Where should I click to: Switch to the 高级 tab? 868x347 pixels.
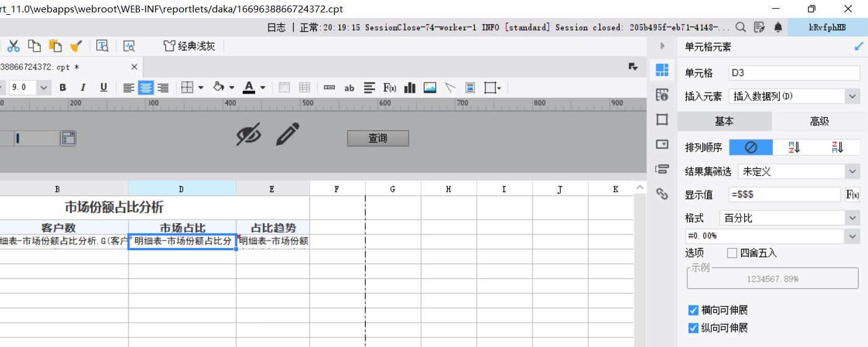click(x=819, y=121)
